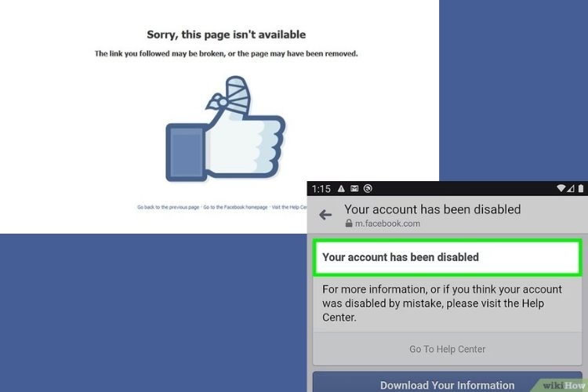Open the Go to the Facebook homepage link
The width and height of the screenshot is (588, 392).
(x=235, y=207)
